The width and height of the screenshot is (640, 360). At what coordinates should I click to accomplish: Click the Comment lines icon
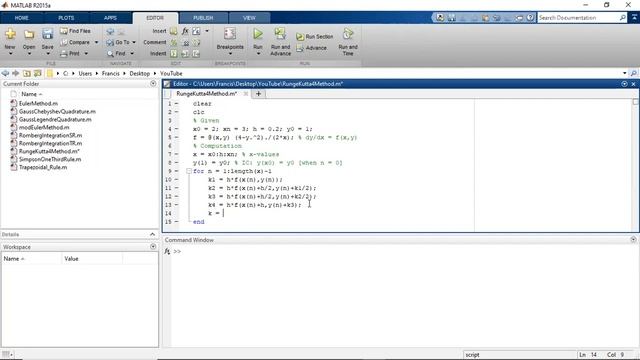pyautogui.click(x=174, y=42)
